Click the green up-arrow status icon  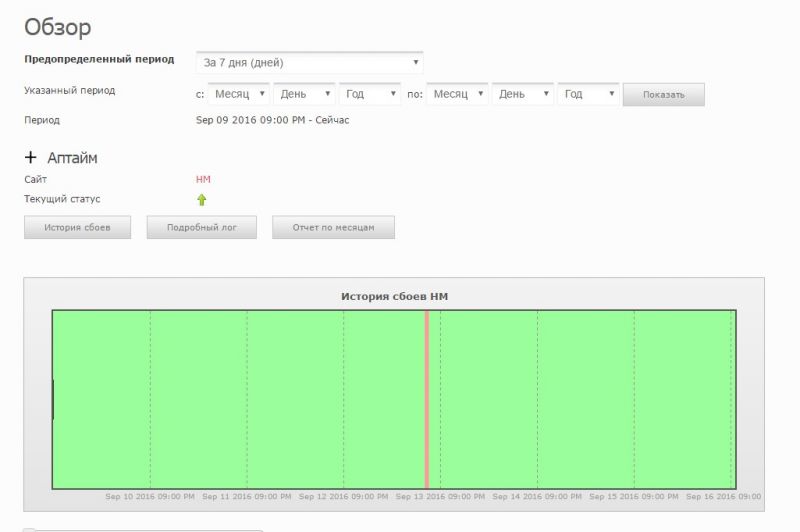(202, 200)
